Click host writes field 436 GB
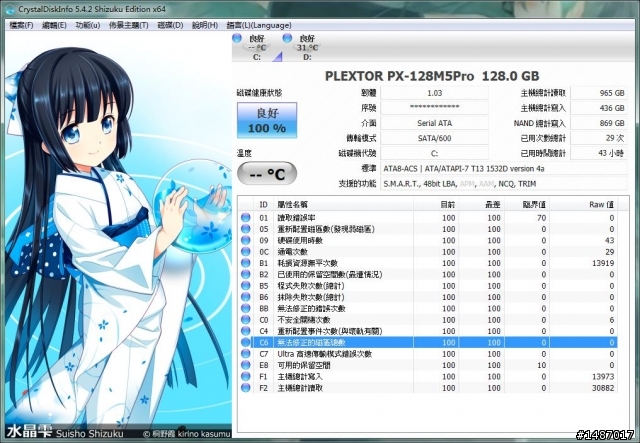Viewport: 640px width, 443px height. pyautogui.click(x=599, y=108)
